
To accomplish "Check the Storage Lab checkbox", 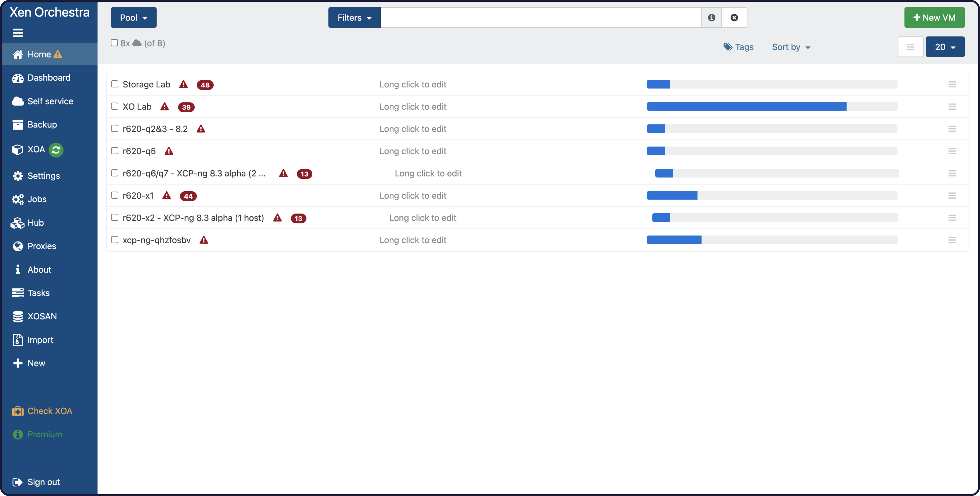I will tap(115, 84).
